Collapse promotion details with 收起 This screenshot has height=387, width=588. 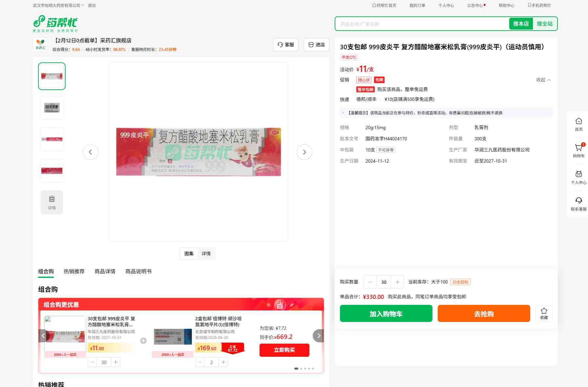coord(543,80)
